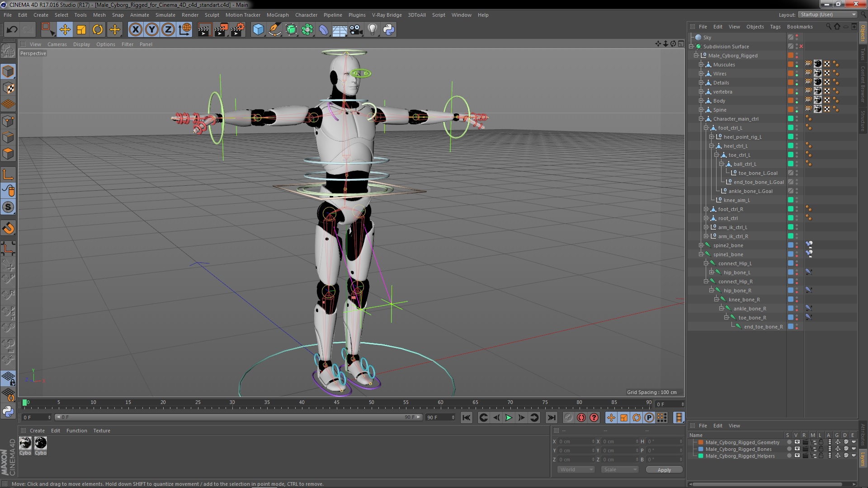Go to end of animation

[552, 418]
